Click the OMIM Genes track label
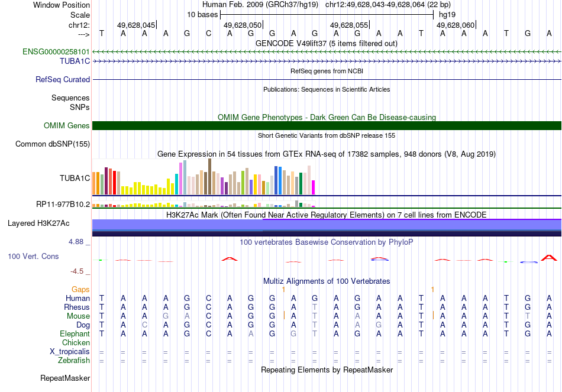 click(x=67, y=126)
